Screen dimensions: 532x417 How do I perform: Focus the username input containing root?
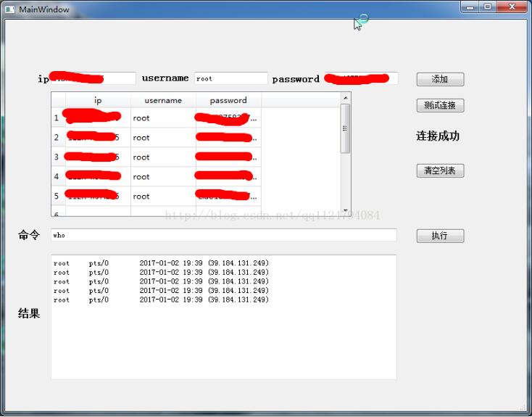pos(230,78)
